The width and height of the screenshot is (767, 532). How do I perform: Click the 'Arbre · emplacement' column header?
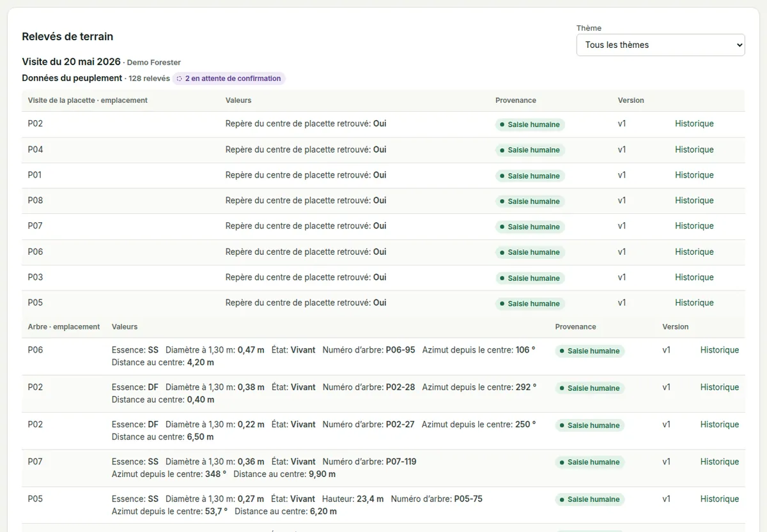pyautogui.click(x=64, y=326)
